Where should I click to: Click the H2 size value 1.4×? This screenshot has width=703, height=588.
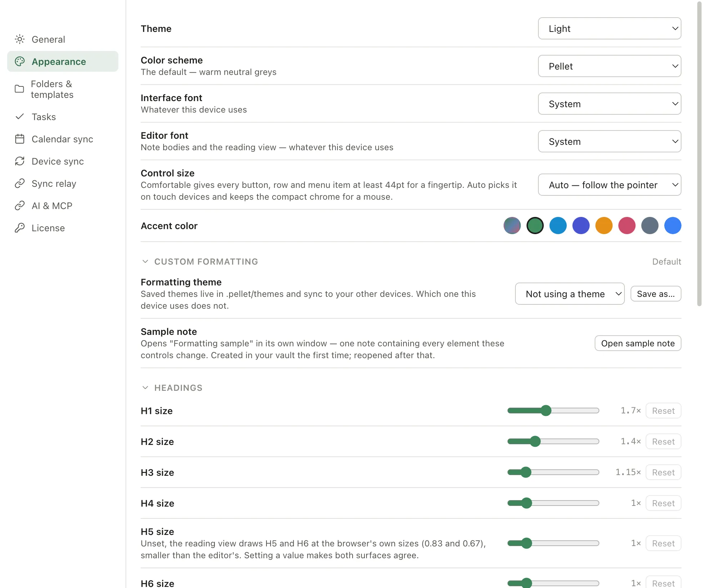631,441
